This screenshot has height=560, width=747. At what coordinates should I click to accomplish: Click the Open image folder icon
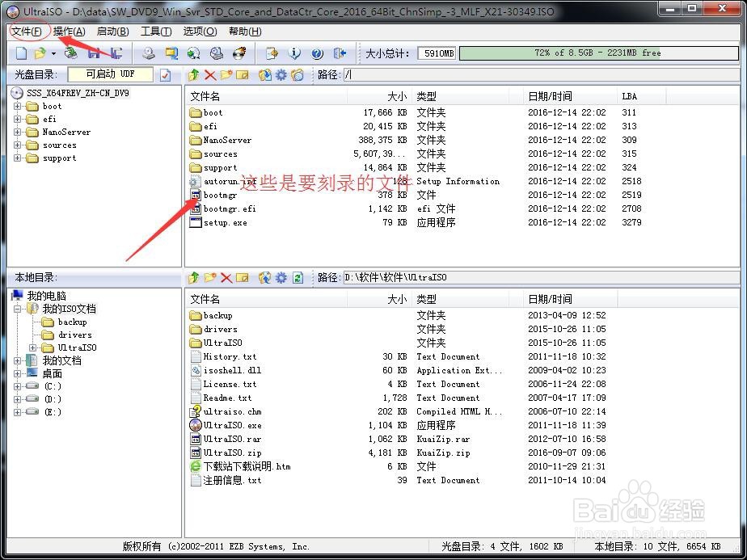coord(40,53)
